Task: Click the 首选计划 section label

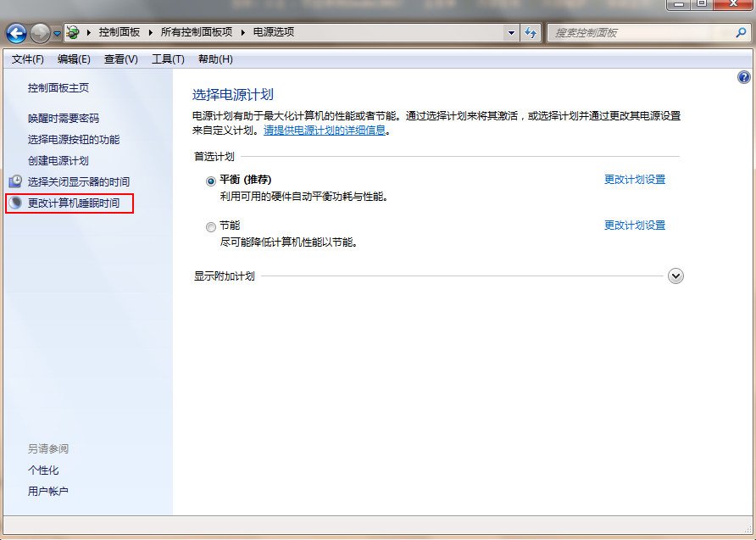Action: coord(214,157)
